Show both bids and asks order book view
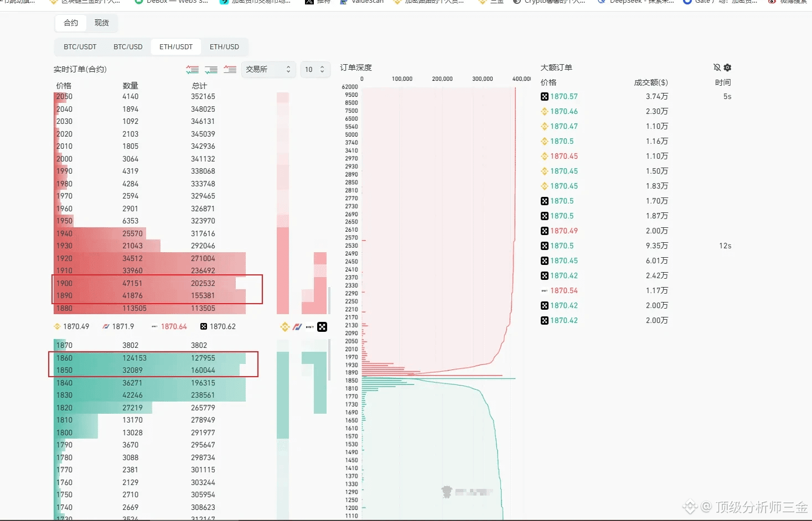 pyautogui.click(x=192, y=69)
